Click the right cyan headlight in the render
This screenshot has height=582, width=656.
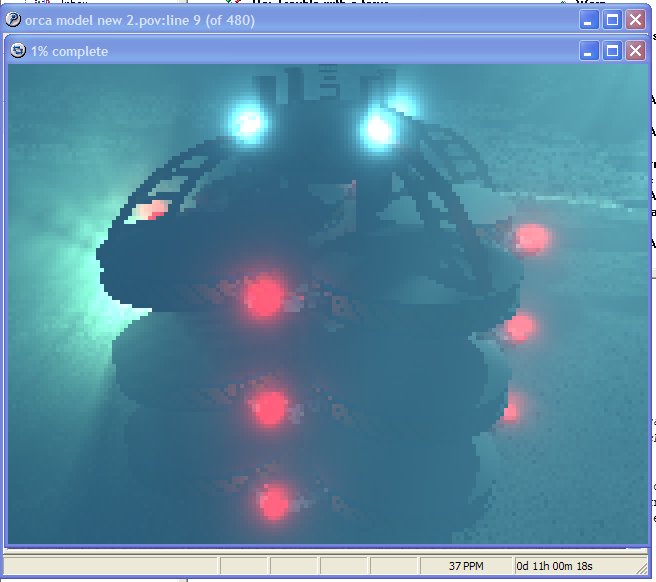[379, 127]
